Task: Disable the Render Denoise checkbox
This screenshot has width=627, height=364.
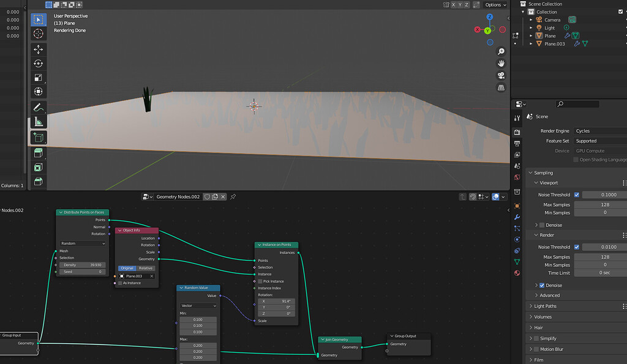Action: pos(542,285)
